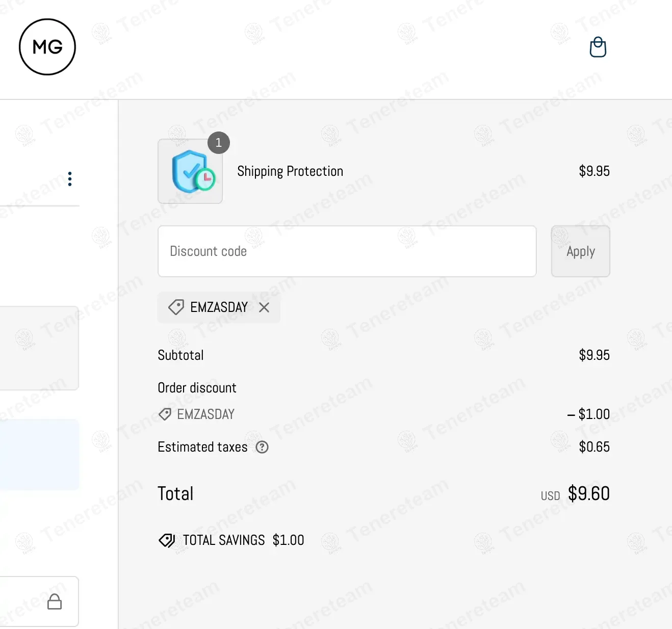Click the Subtotal label
Image resolution: width=672 pixels, height=629 pixels.
pyautogui.click(x=180, y=355)
